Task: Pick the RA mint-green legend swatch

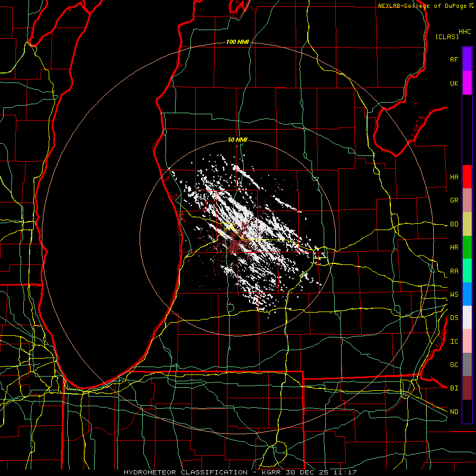Action: click(467, 271)
